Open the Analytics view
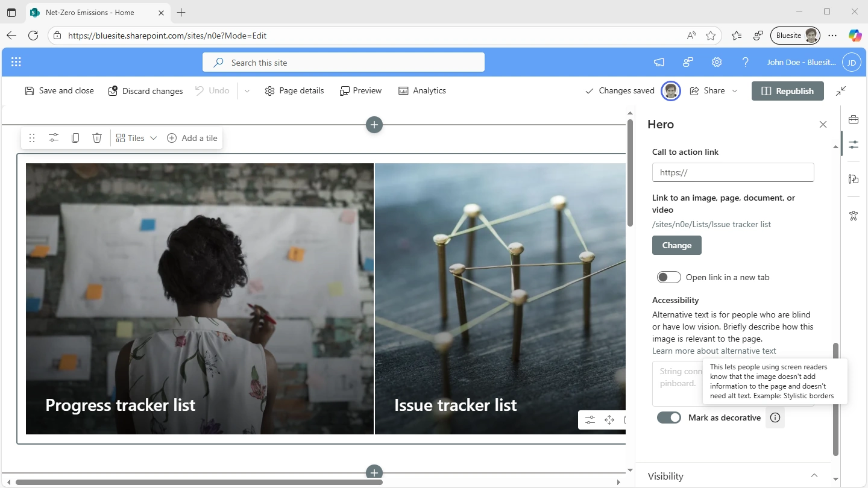 422,91
